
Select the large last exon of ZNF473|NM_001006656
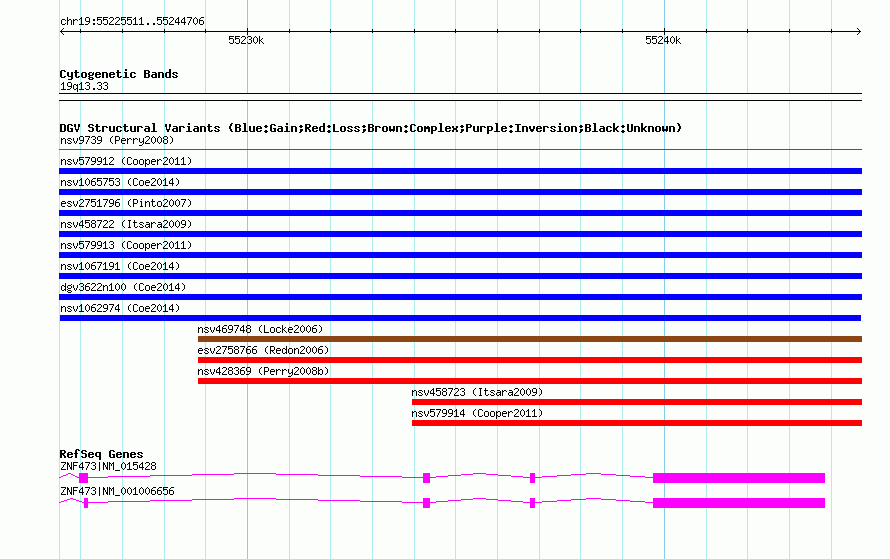point(738,503)
